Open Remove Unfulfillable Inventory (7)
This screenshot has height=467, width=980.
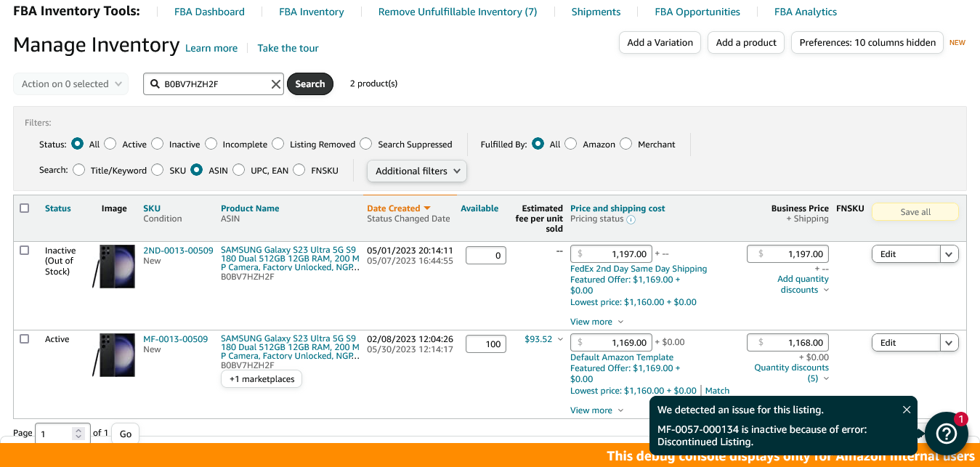click(x=458, y=12)
